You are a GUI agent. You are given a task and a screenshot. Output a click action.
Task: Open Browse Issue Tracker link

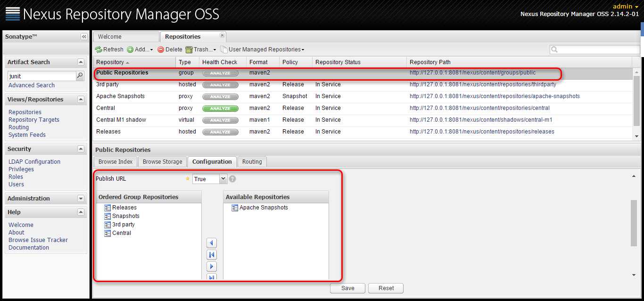point(38,240)
